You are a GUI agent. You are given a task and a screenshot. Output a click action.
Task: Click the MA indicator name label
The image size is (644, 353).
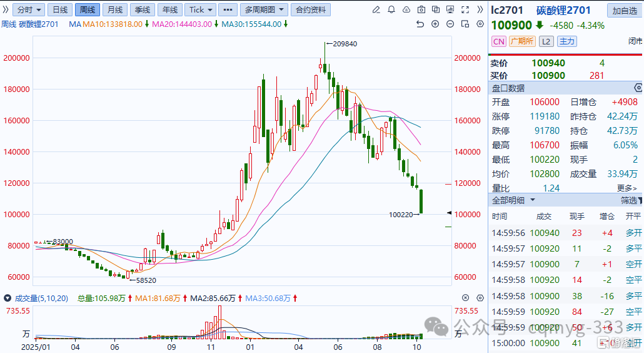pyautogui.click(x=75, y=24)
